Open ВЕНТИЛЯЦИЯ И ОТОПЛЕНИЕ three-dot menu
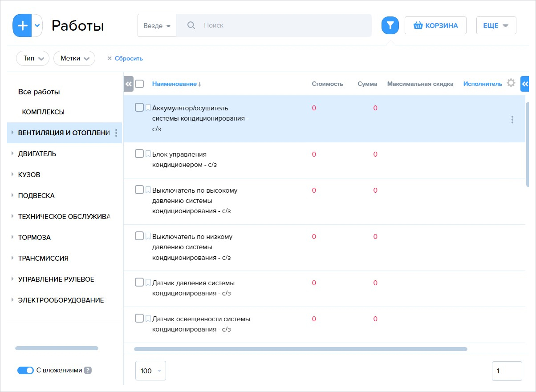 (x=116, y=133)
